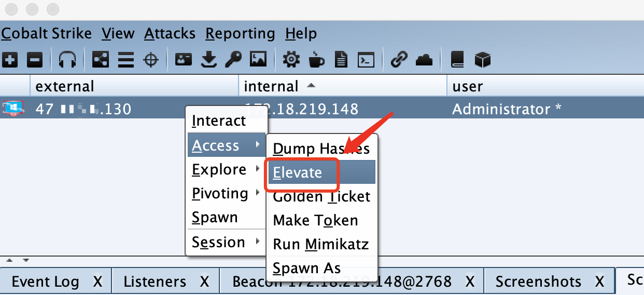The width and height of the screenshot is (644, 295).
Task: Click the chain link host file icon
Action: tap(399, 60)
